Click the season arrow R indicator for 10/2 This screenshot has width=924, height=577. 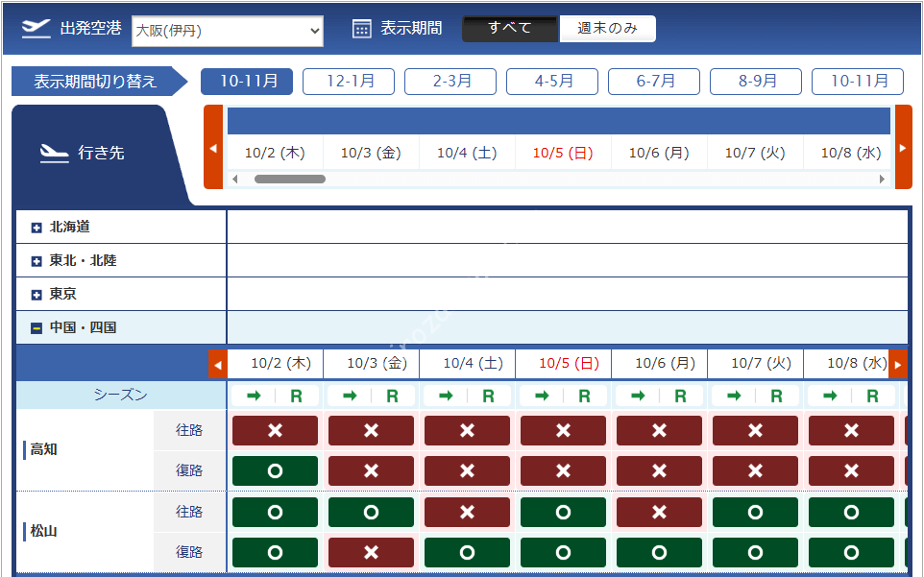(276, 396)
